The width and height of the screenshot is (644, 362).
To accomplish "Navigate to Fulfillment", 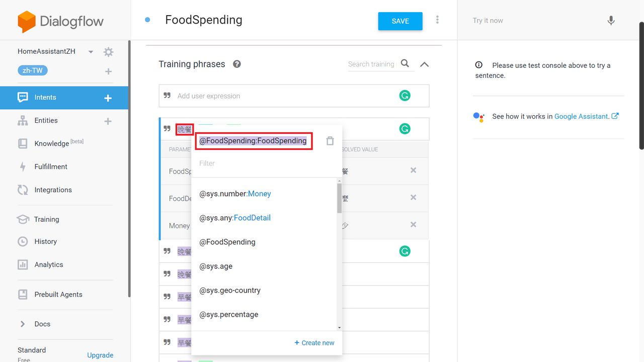I will pos(51,167).
